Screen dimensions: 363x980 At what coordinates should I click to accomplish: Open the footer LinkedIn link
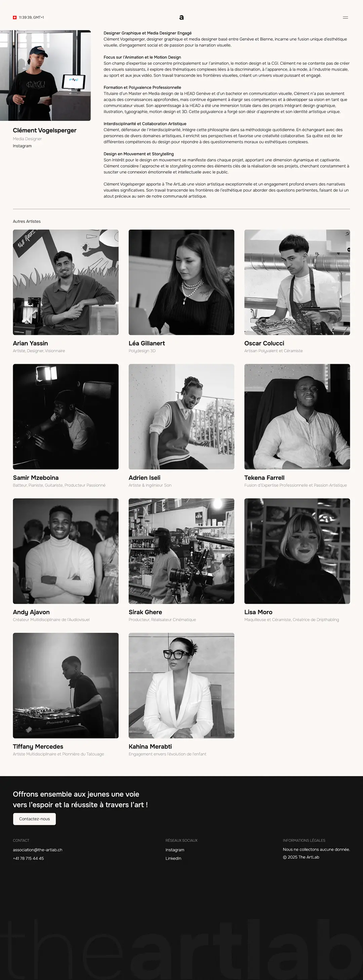pos(173,858)
